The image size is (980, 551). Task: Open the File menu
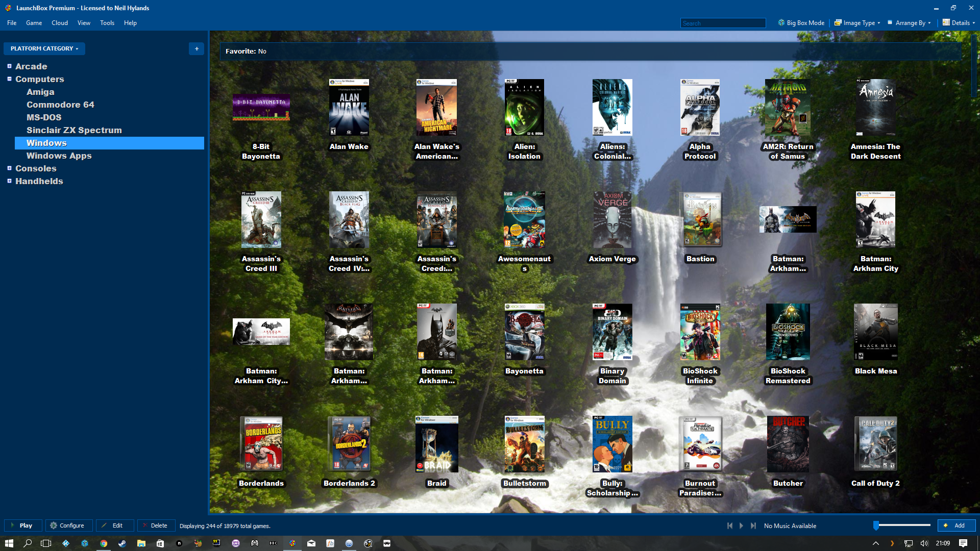click(x=12, y=23)
